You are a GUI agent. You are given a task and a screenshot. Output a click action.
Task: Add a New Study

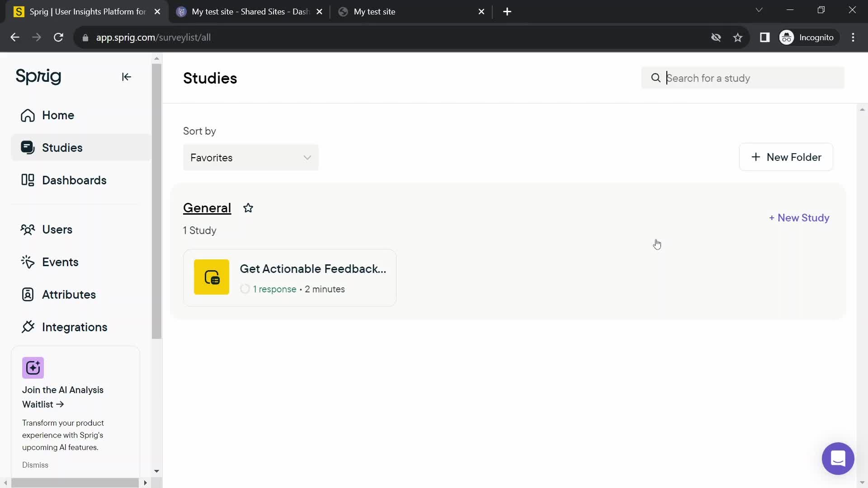[x=799, y=218]
